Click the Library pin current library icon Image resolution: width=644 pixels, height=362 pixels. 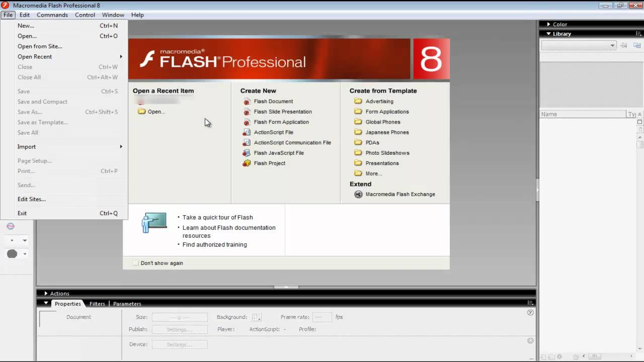624,45
